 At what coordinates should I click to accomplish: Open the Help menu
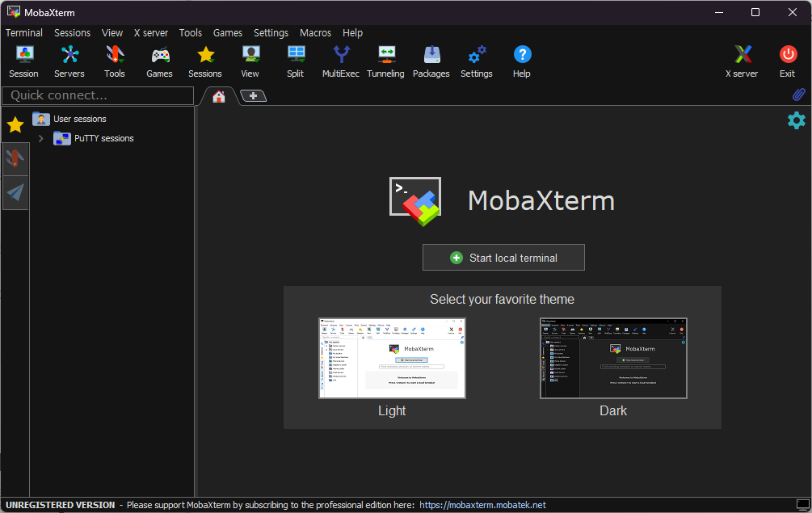pos(352,32)
